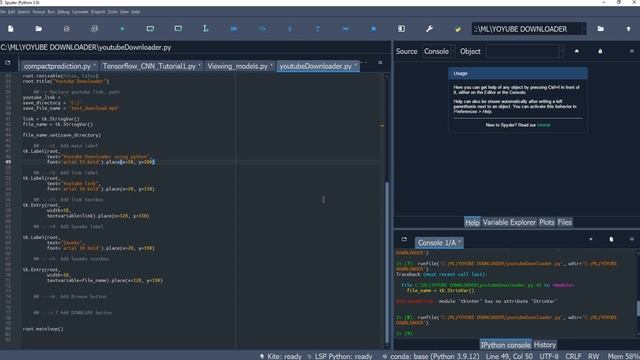The height and width of the screenshot is (360, 640).
Task: Save the current file
Action: (x=67, y=29)
